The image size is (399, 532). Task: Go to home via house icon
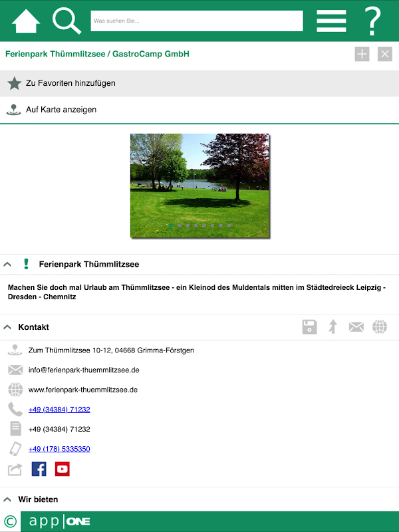click(x=26, y=21)
